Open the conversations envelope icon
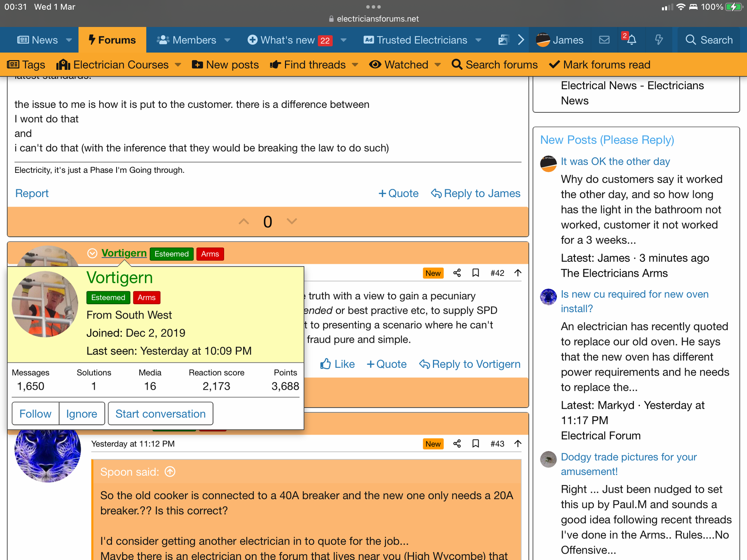 pos(604,40)
